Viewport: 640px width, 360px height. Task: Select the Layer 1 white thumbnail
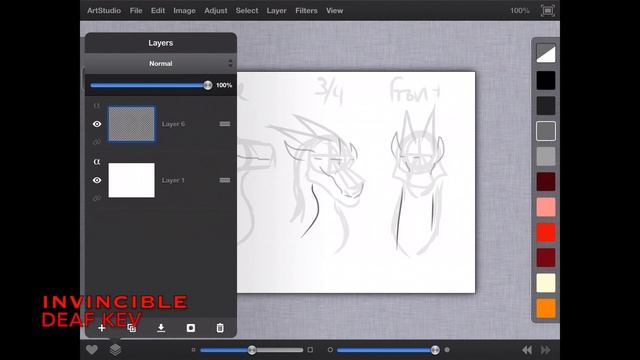click(131, 180)
